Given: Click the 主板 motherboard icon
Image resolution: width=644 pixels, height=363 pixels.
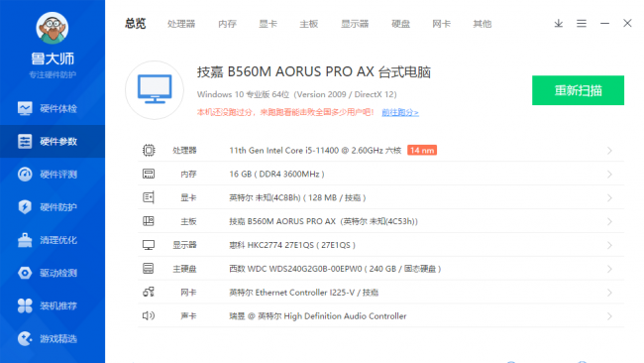Looking at the screenshot, I should coord(149,221).
